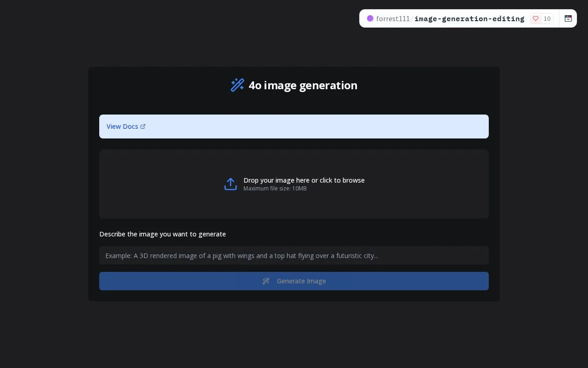Click the Generate Image button
The width and height of the screenshot is (588, 368).
click(x=294, y=281)
